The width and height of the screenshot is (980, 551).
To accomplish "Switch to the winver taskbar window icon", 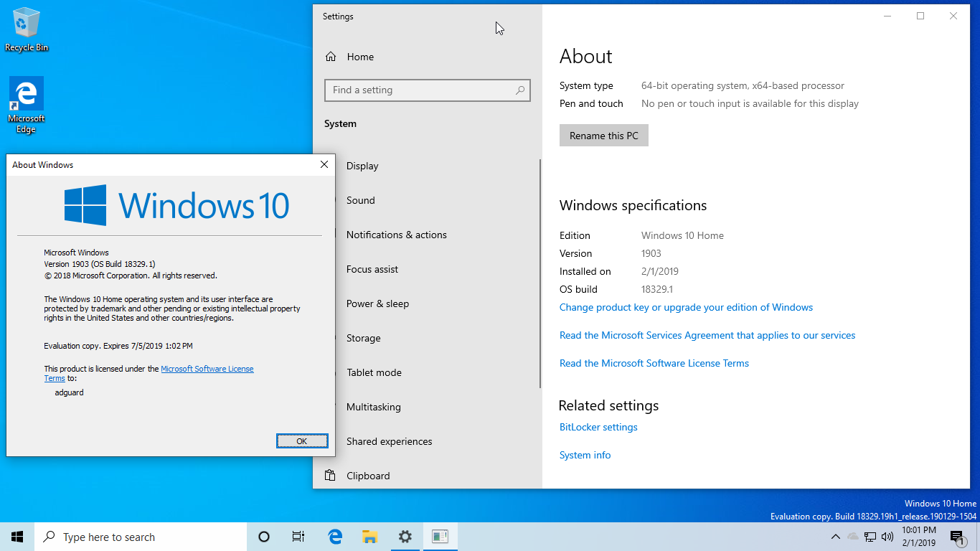I will click(x=440, y=537).
